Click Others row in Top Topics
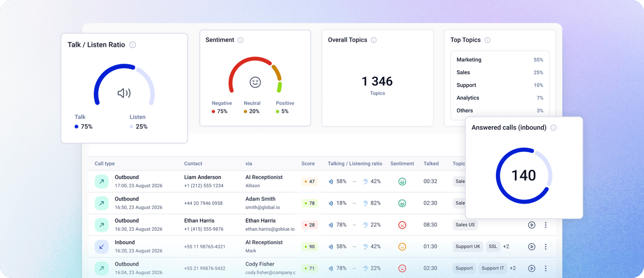 tap(500, 110)
